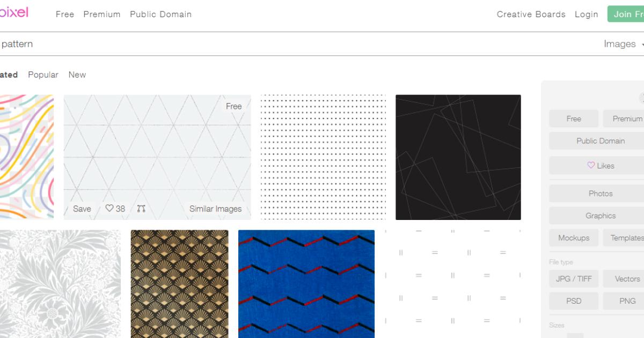Open the black dotted pattern thumbnail
The image size is (644, 338).
coord(323,157)
